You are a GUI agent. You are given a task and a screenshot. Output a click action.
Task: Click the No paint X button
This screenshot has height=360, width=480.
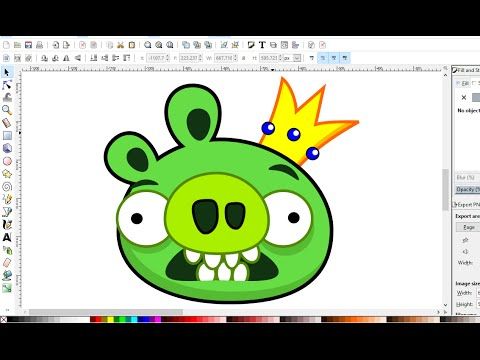coord(463,97)
